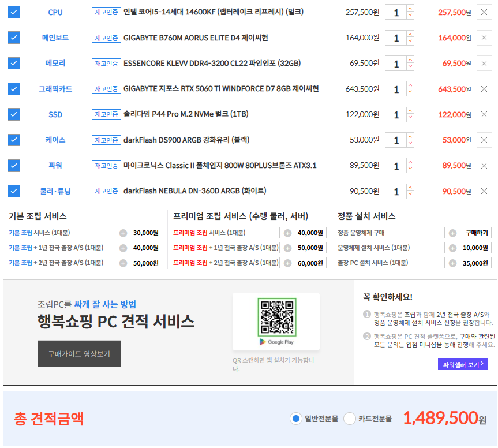Remove the 쿨러·튜닝 row with X icon
498x448 pixels.
pos(484,191)
